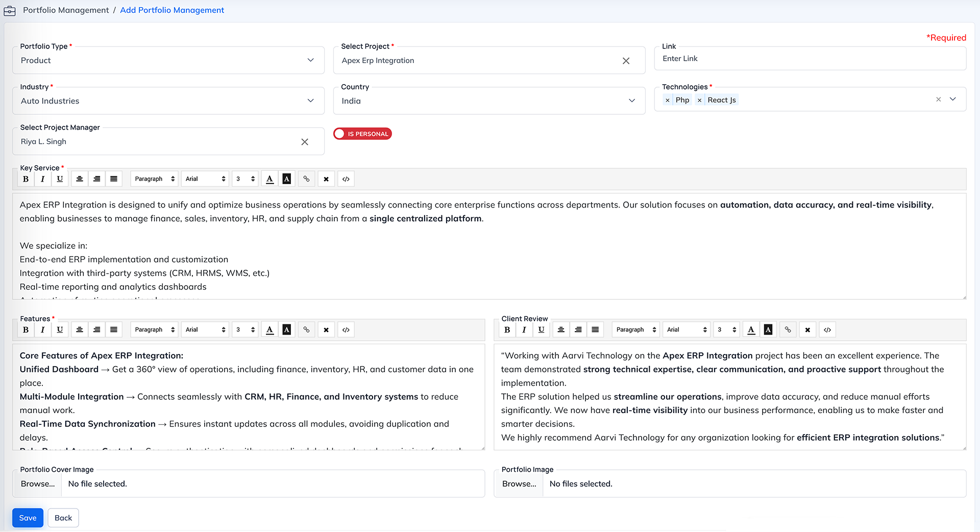The width and height of the screenshot is (980, 532).
Task: Center align text in Features editor
Action: click(80, 330)
